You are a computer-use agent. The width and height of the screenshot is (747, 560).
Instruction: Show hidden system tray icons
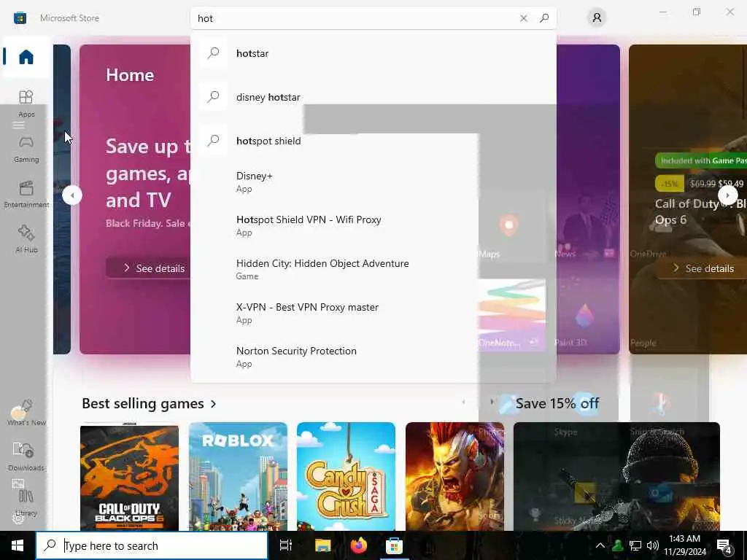600,545
